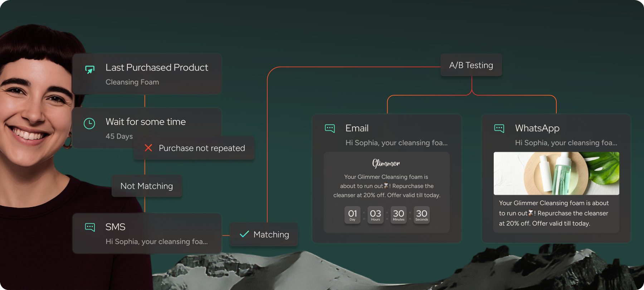Click the SMS message preview text
Image resolution: width=644 pixels, height=290 pixels.
tap(157, 242)
